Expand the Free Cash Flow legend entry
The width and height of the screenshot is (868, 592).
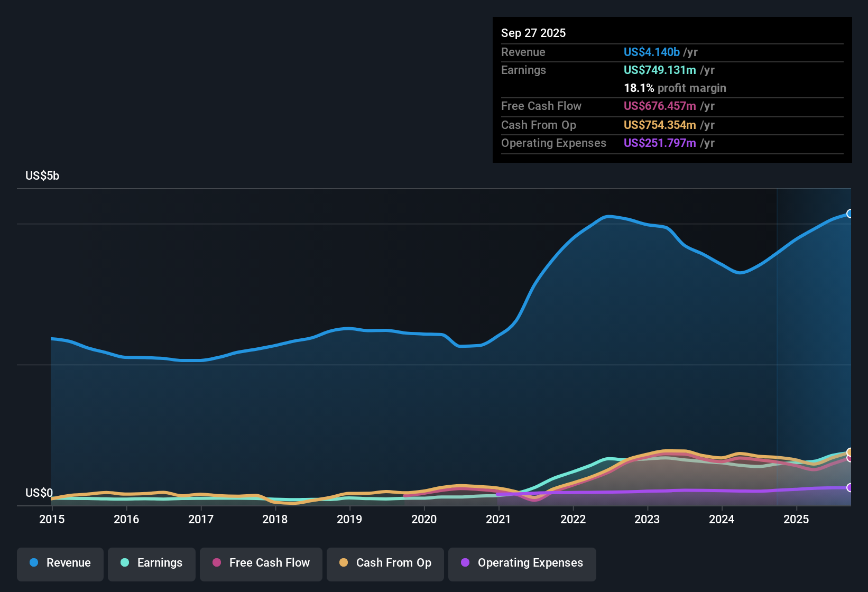click(x=261, y=563)
